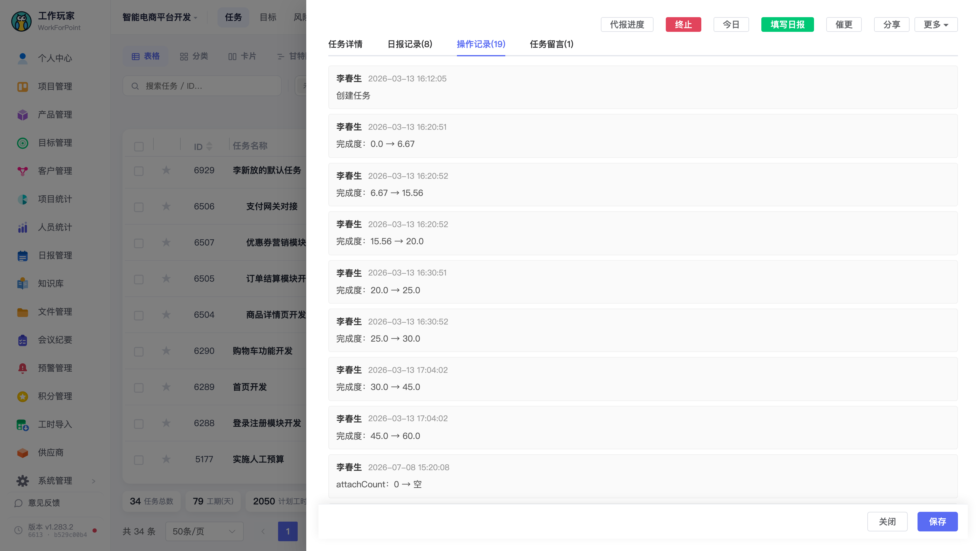This screenshot has height=551, width=980.
Task: Open 项目统计 pie chart icon
Action: (x=22, y=199)
